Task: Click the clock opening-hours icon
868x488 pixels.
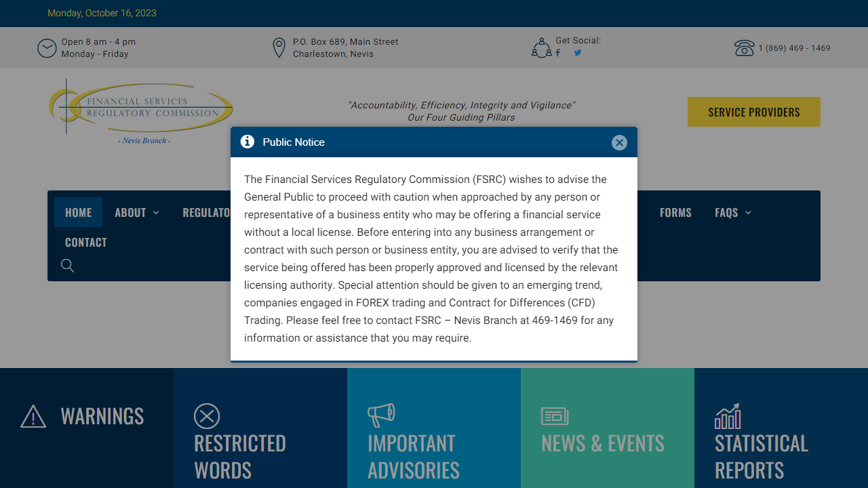Action: tap(47, 48)
